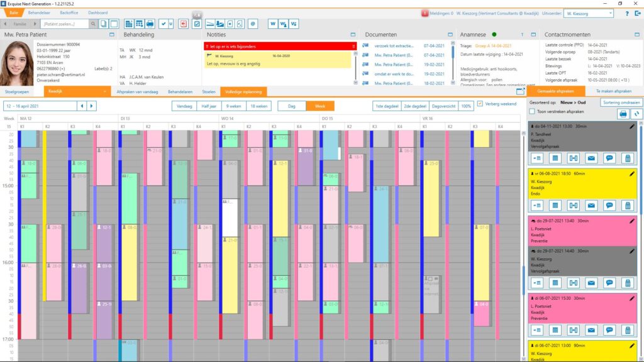The width and height of the screenshot is (644, 362).
Task: Click the help question mark icon
Action: [x=627, y=14]
